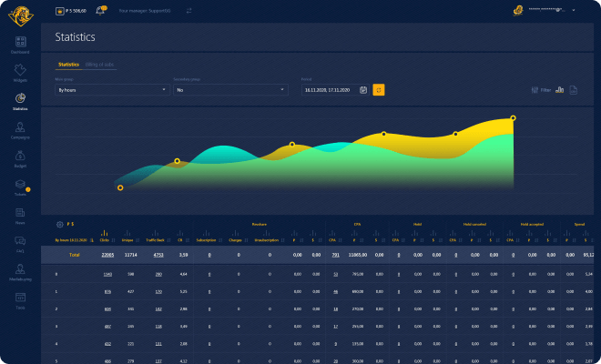Click the notification bell icon
Screen dimensions: 601x364
(x=100, y=10)
